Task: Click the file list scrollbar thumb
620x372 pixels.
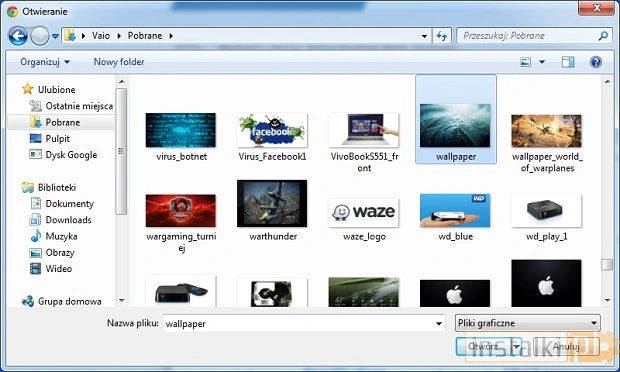Action: (607, 264)
